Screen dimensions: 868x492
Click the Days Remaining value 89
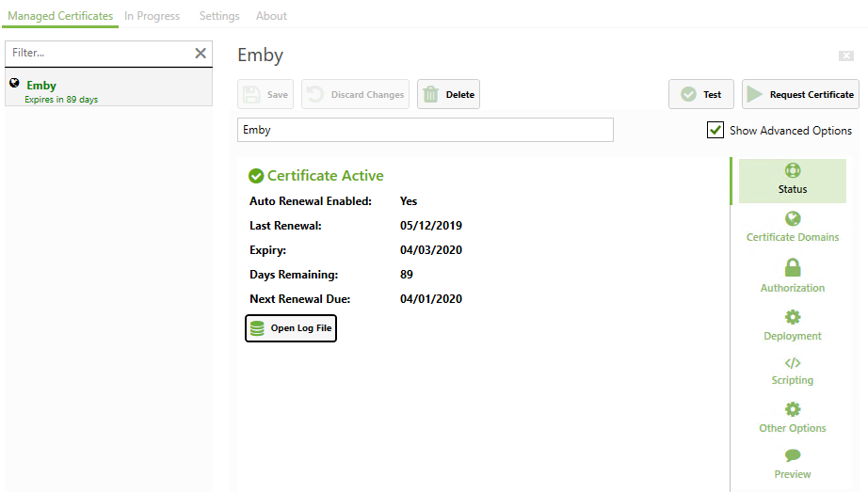coord(407,275)
